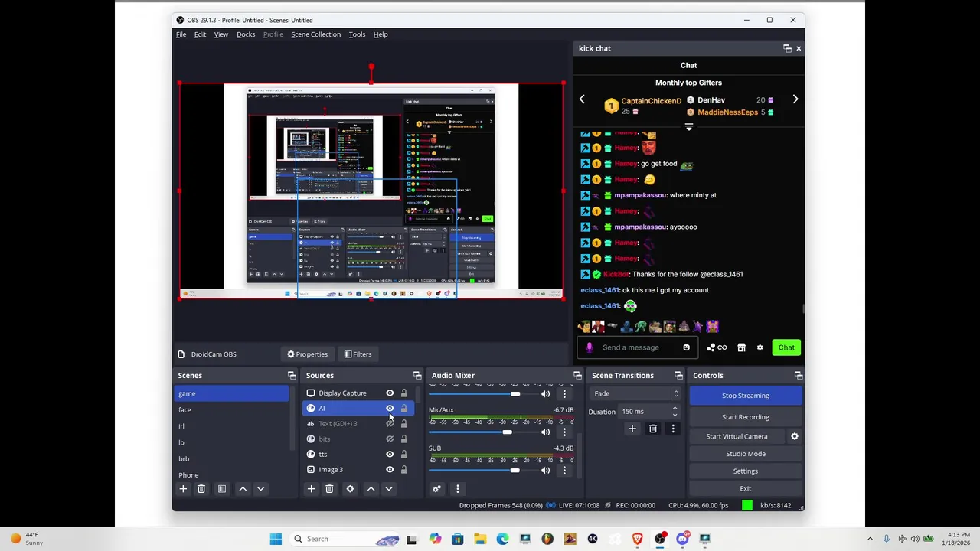Open the shop icon in kick chat
The width and height of the screenshot is (980, 551).
(741, 348)
